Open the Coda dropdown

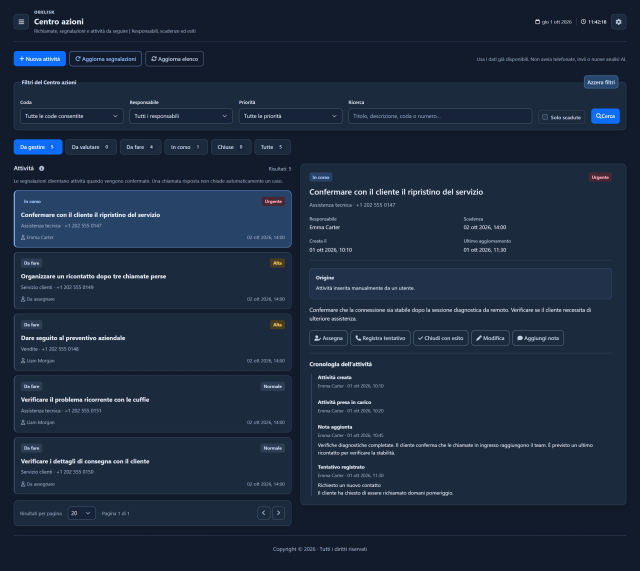click(x=71, y=116)
